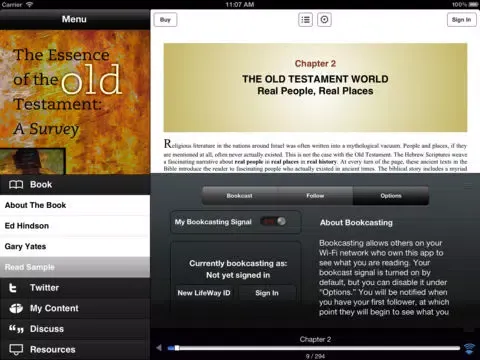
Task: Click the page progress slider handle
Action: (x=177, y=348)
